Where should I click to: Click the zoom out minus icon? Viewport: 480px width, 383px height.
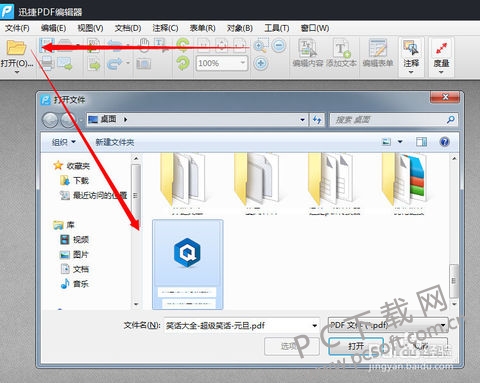tap(279, 45)
